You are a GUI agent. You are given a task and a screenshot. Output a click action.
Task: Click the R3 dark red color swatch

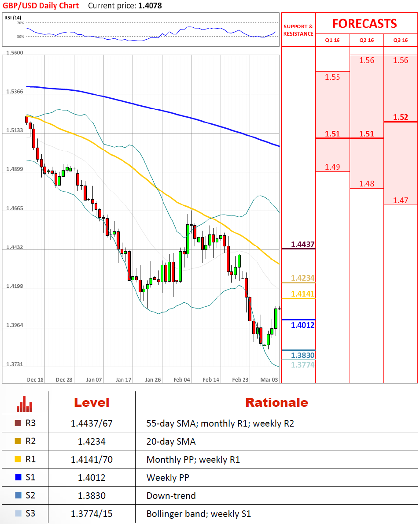click(18, 423)
